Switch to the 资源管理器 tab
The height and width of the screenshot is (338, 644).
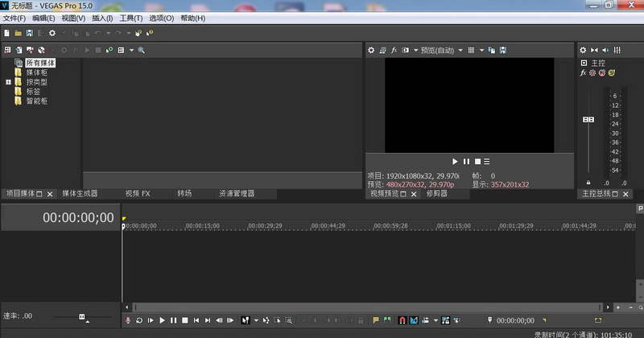[237, 193]
